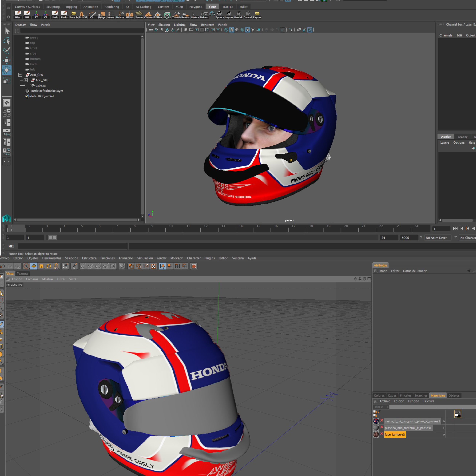Open the Shading viewport menu
The image size is (476, 476).
164,25
